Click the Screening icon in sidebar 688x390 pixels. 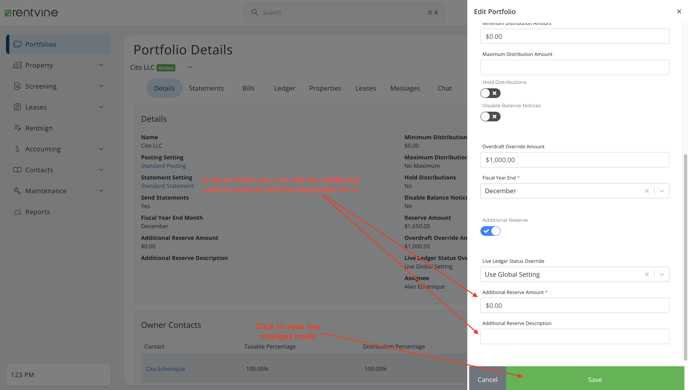(17, 86)
